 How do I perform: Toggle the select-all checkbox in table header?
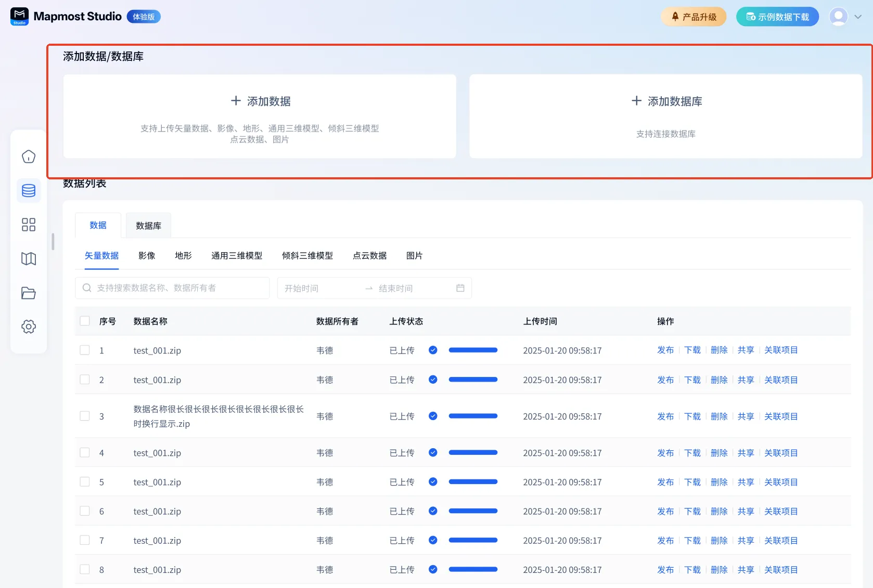coord(85,321)
